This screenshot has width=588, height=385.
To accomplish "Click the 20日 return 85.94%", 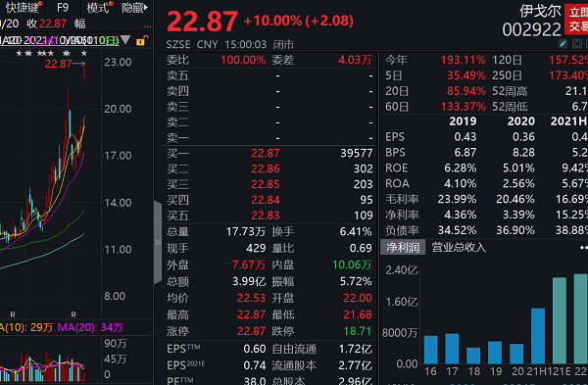I will coord(466,91).
